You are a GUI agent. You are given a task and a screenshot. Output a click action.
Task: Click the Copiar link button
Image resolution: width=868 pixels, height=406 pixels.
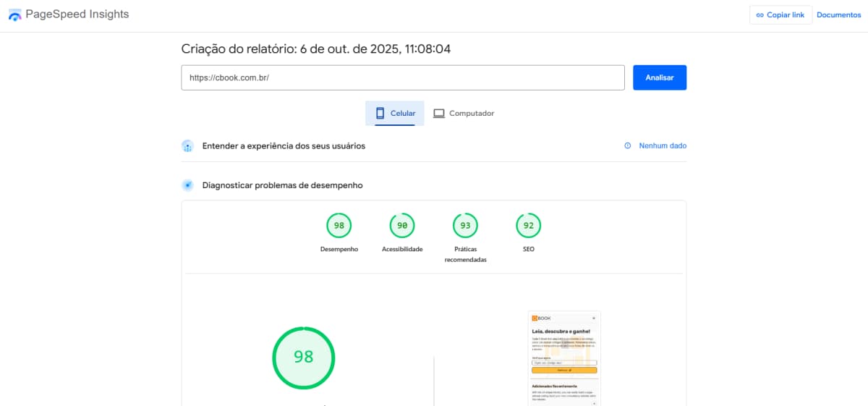[780, 15]
